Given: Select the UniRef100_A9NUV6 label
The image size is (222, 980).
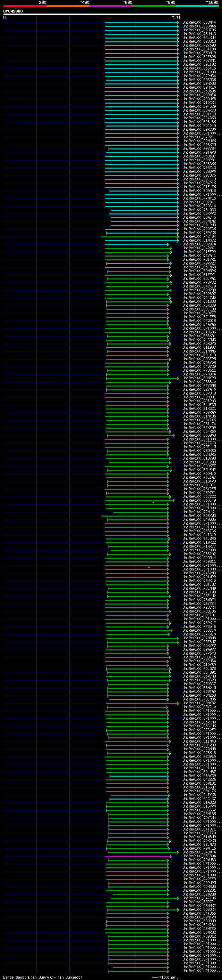Looking at the screenshot, I should pyautogui.click(x=199, y=141).
